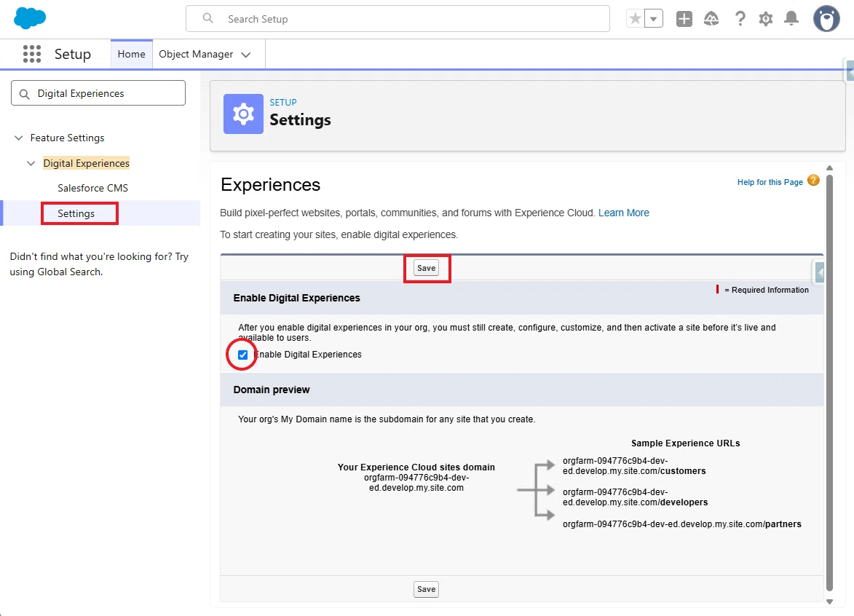The height and width of the screenshot is (616, 854).
Task: Click Your Experience Cloud sites domain text
Action: point(416,467)
